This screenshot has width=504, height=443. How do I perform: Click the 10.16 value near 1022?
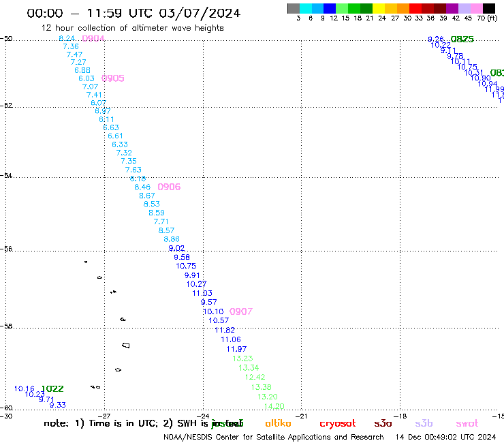click(x=24, y=388)
